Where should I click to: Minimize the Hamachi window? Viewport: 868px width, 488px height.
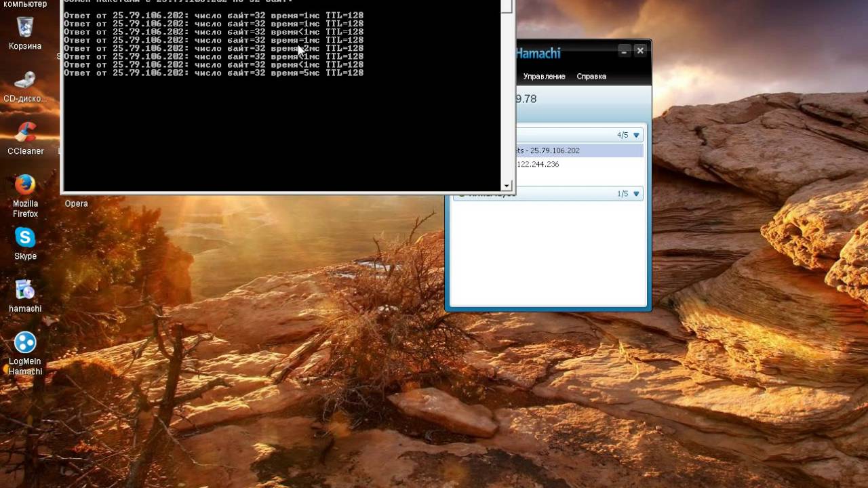(x=624, y=51)
